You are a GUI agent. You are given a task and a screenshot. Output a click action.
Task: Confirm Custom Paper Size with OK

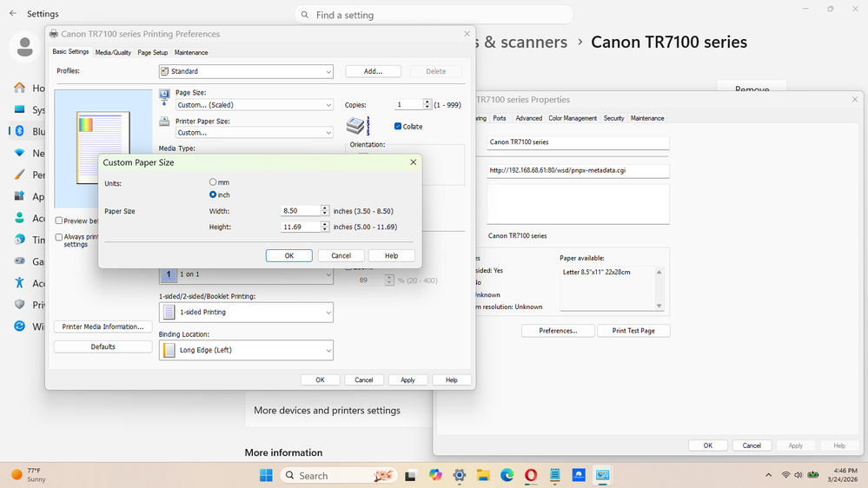[289, 255]
